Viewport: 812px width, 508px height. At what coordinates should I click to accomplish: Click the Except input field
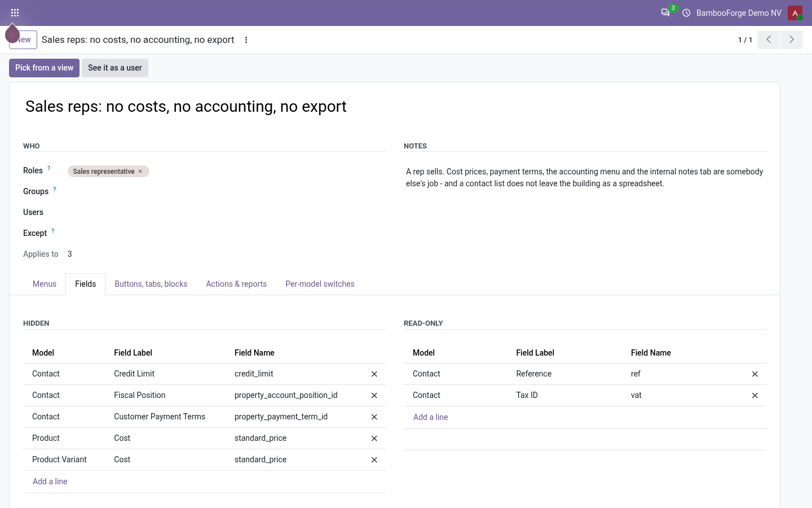(226, 234)
